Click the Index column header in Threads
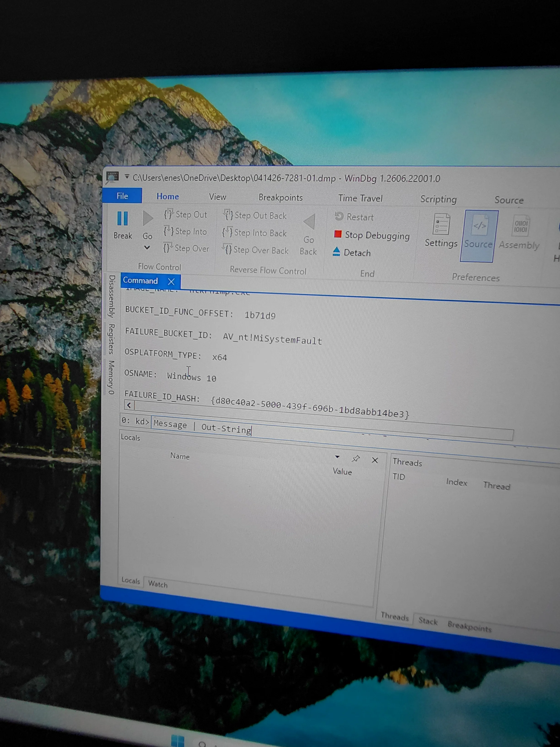 [456, 482]
